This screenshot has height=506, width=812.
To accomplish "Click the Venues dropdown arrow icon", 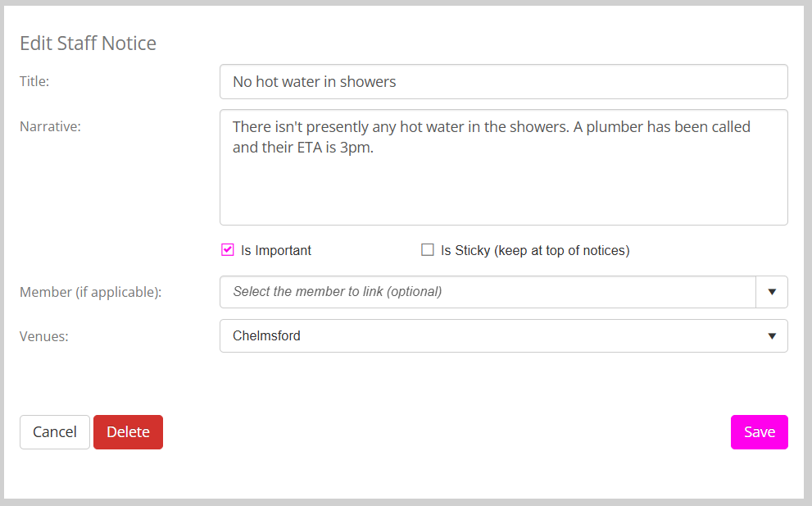I will (772, 336).
